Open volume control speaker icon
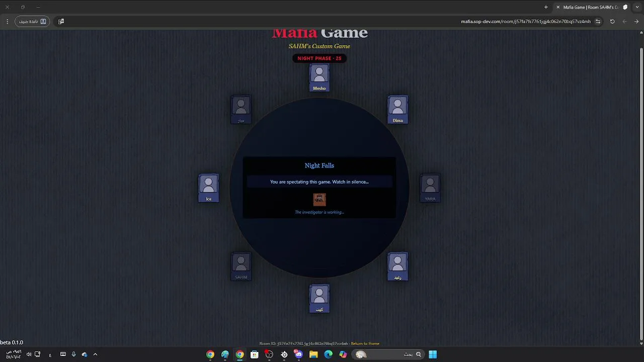644x362 pixels. click(29, 354)
